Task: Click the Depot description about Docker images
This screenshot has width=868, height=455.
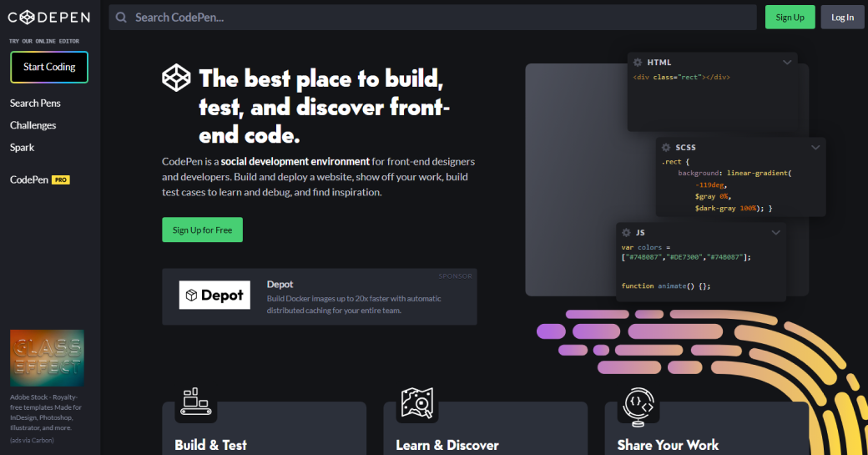Action: pos(354,305)
